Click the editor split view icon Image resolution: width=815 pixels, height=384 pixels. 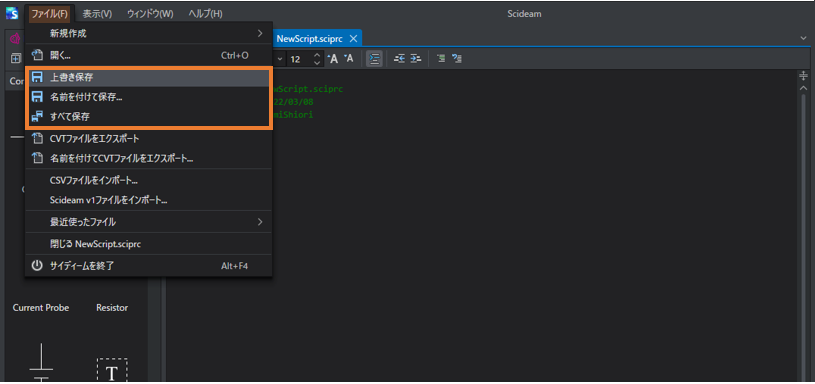pyautogui.click(x=803, y=76)
